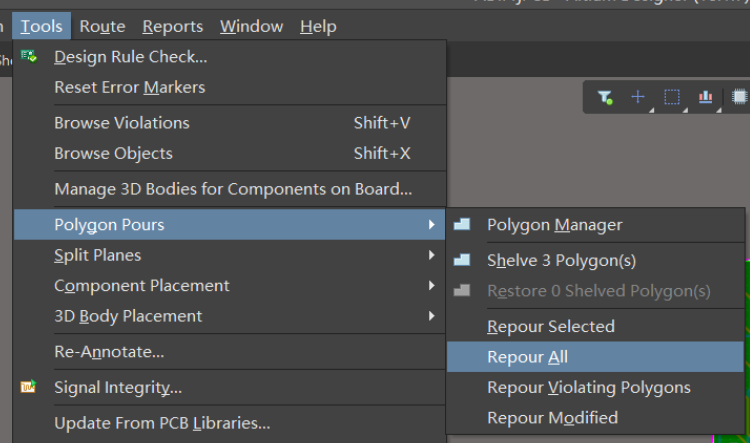
Task: Click the align objects chart icon
Action: click(x=706, y=97)
